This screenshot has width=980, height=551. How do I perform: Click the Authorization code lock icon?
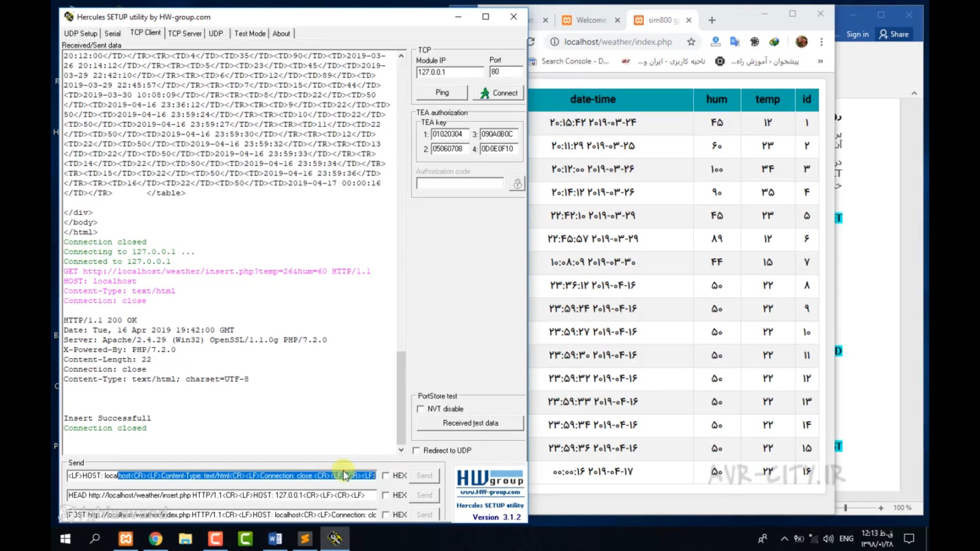tap(517, 184)
